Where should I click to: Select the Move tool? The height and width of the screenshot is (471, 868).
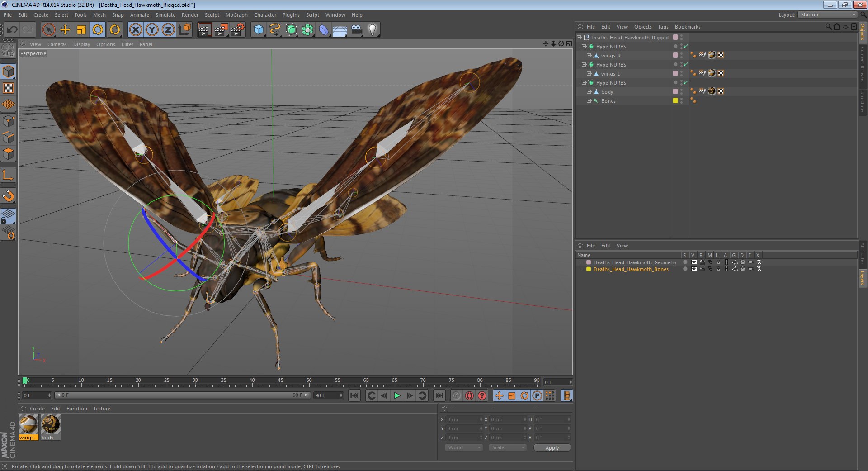tap(65, 30)
